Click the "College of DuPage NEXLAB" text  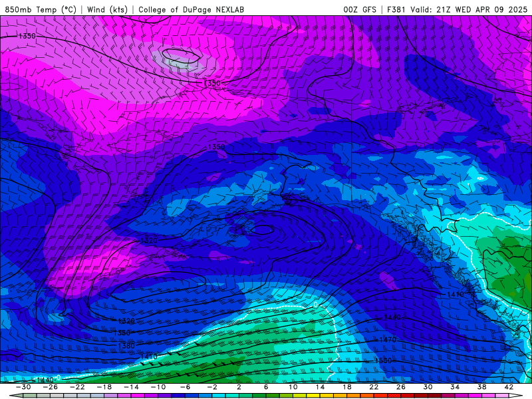click(191, 9)
